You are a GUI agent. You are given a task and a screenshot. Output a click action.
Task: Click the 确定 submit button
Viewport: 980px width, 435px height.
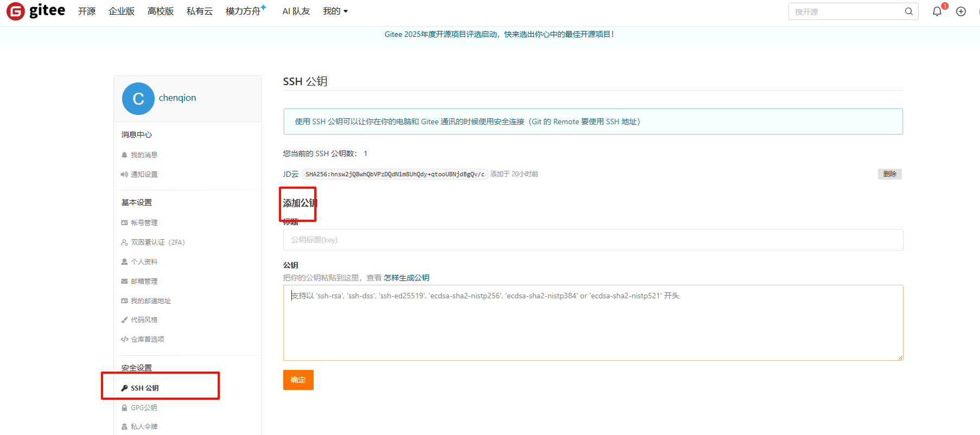[x=298, y=380]
